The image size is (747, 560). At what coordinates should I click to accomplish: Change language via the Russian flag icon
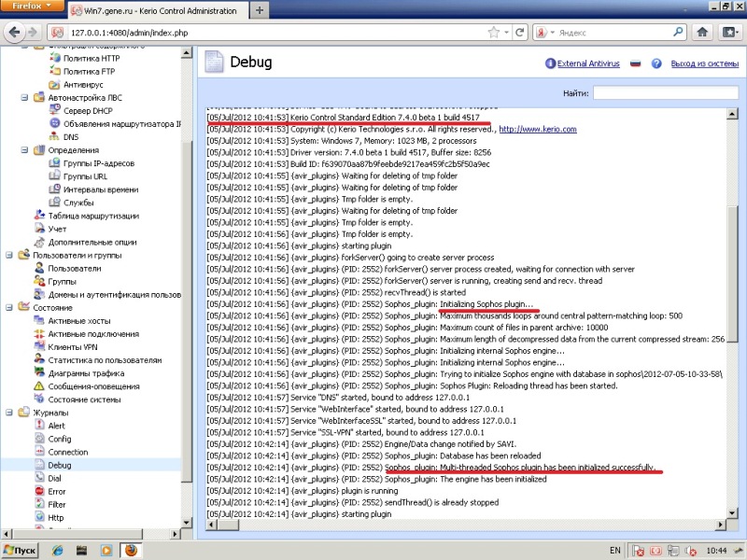tap(635, 63)
